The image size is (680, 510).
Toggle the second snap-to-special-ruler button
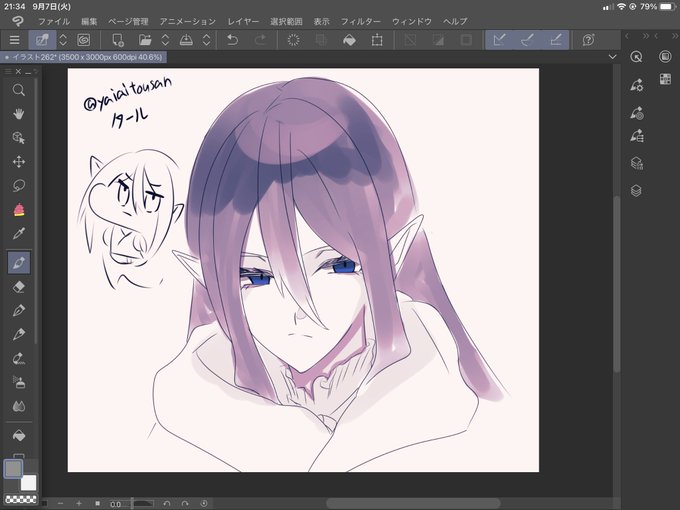point(527,40)
